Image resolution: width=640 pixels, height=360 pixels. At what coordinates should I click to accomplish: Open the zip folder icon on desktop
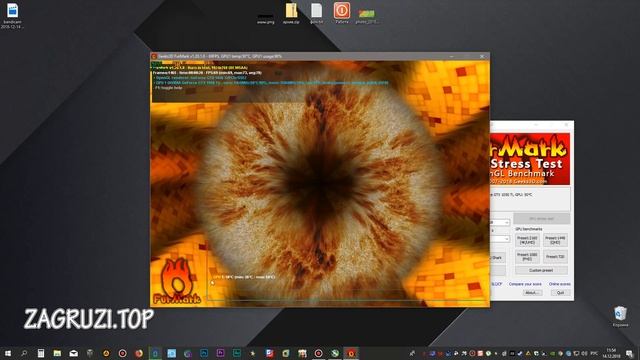pos(291,13)
